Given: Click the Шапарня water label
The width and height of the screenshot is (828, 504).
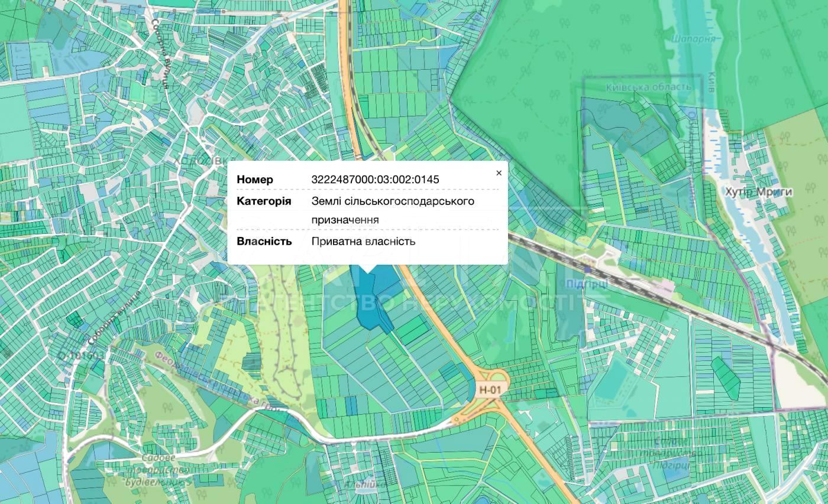Looking at the screenshot, I should tap(693, 38).
